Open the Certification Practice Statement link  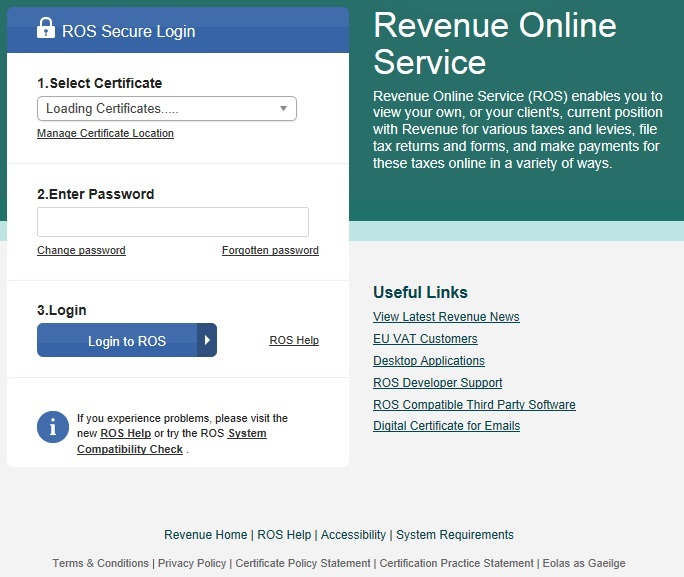tap(456, 563)
